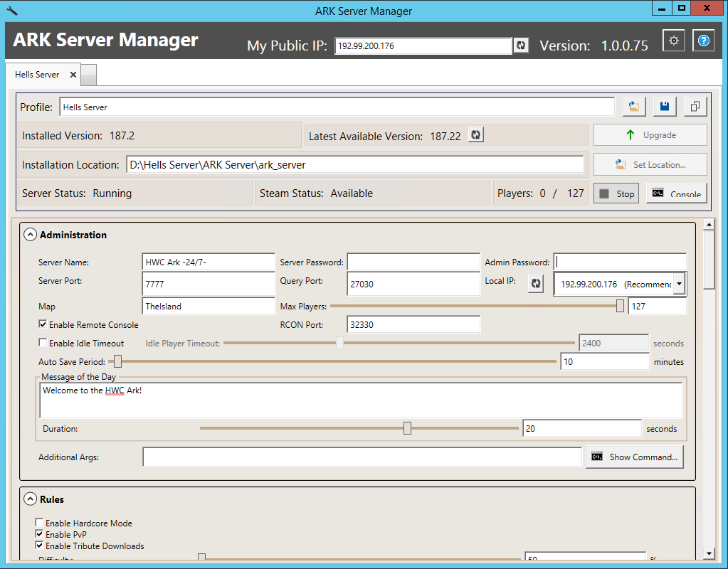This screenshot has width=728, height=569.
Task: Click the Upgrade button
Action: click(650, 135)
